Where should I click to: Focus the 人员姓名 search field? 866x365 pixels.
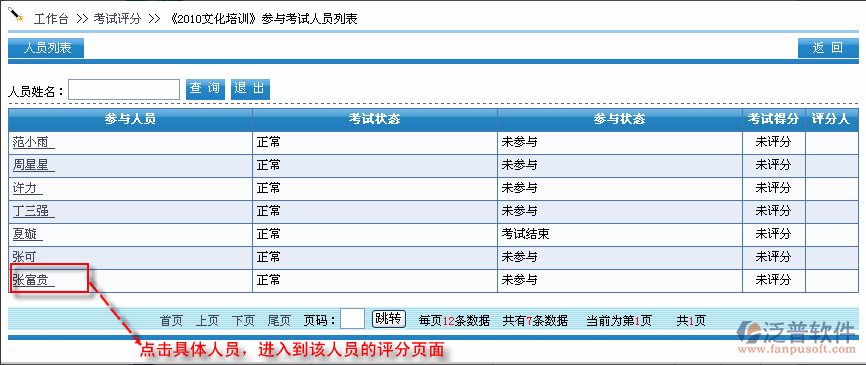click(x=124, y=89)
